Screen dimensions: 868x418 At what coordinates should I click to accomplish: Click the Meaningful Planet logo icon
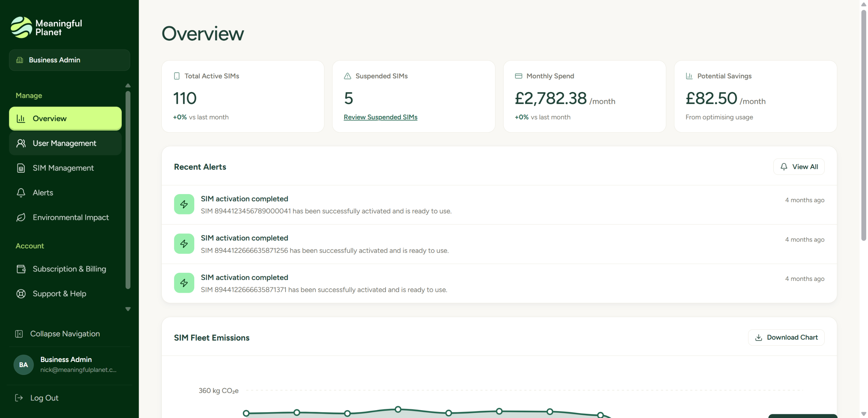coord(21,27)
